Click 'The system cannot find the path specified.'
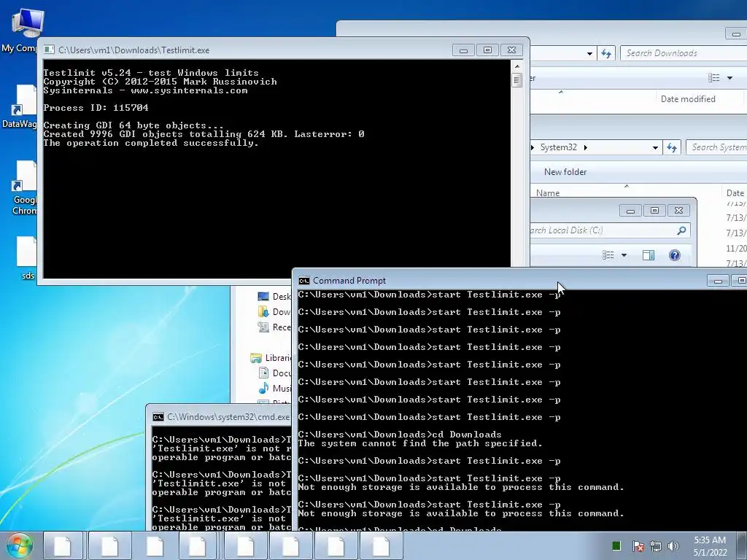 [x=420, y=443]
